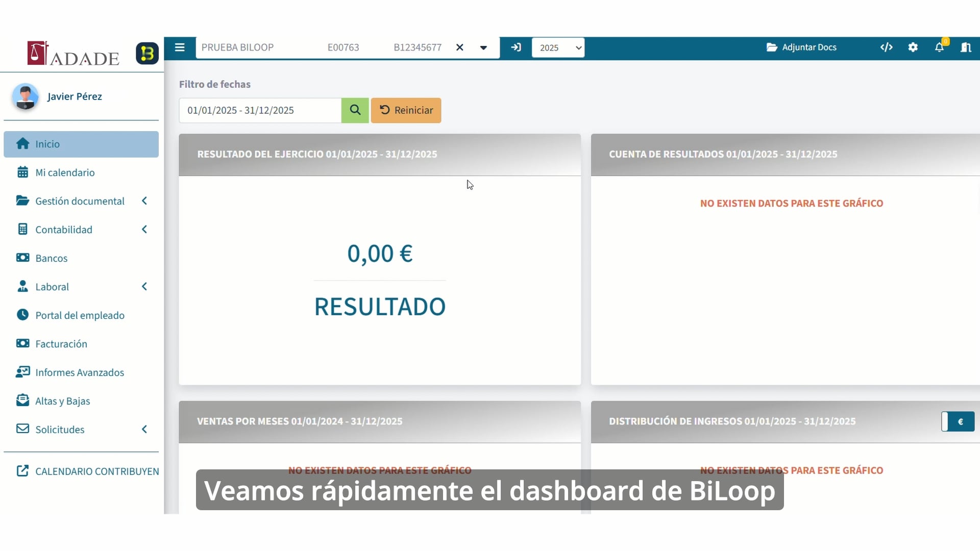
Task: Open Mi calendario from sidebar
Action: click(65, 172)
